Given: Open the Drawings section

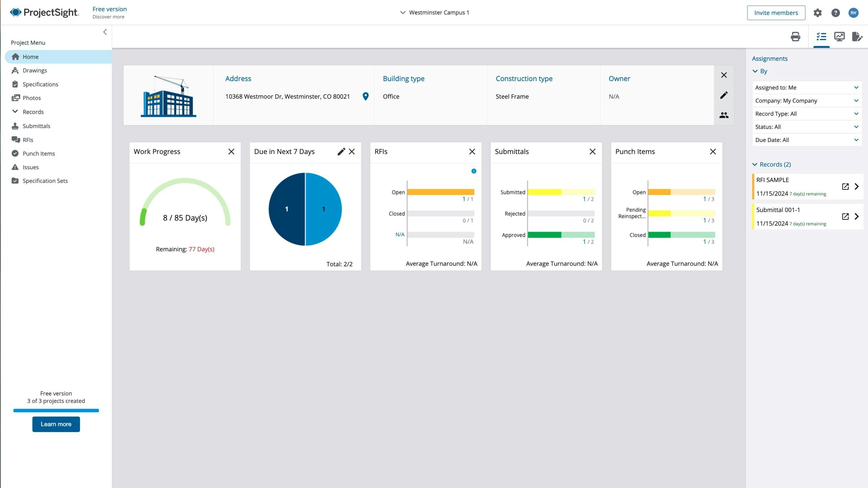Looking at the screenshot, I should pos(35,70).
